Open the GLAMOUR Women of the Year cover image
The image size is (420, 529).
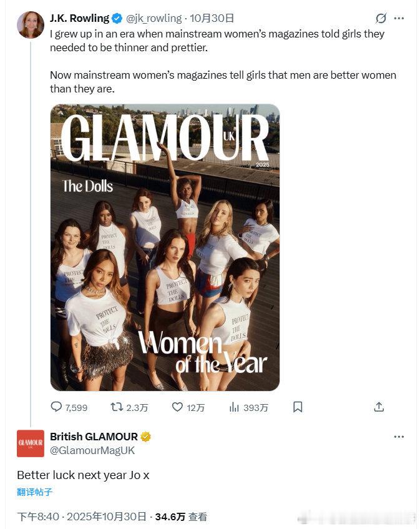[x=165, y=247]
